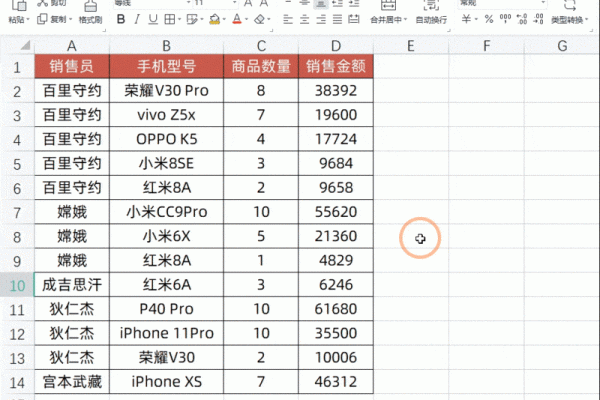Open the currency ¥ dropdown arrow
600x400 pixels.
coord(476,20)
